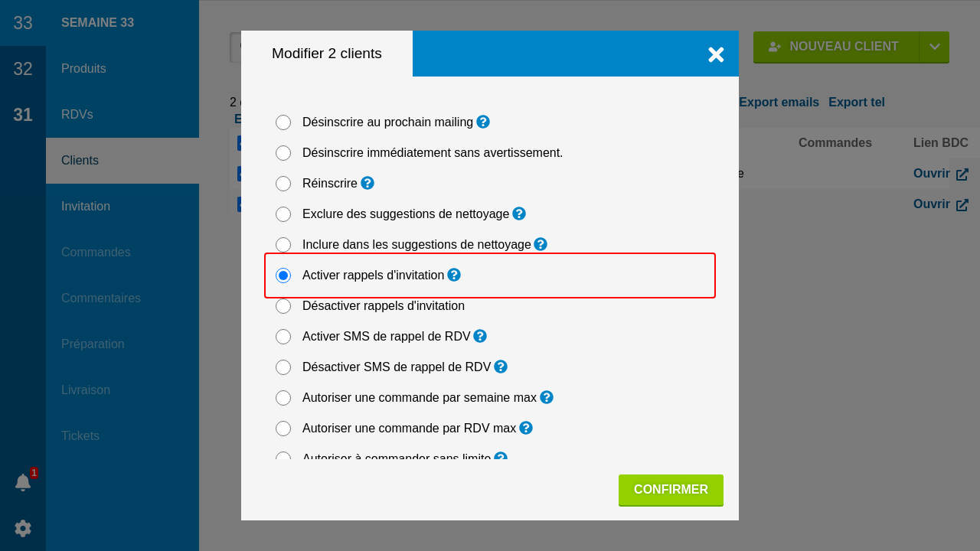
Task: Choose Inclure dans les suggestions de nettoyage
Action: (283, 245)
